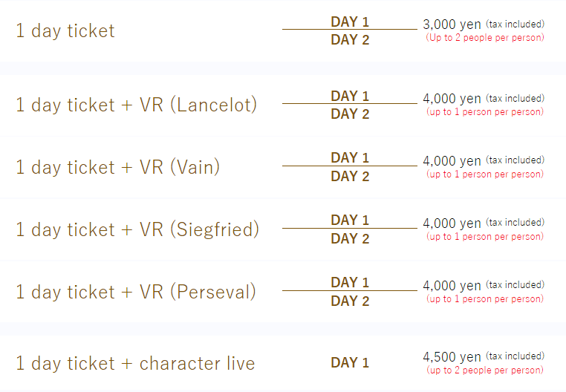The height and width of the screenshot is (392, 566).
Task: Open the 1 day ticket + character live entry
Action: [135, 364]
